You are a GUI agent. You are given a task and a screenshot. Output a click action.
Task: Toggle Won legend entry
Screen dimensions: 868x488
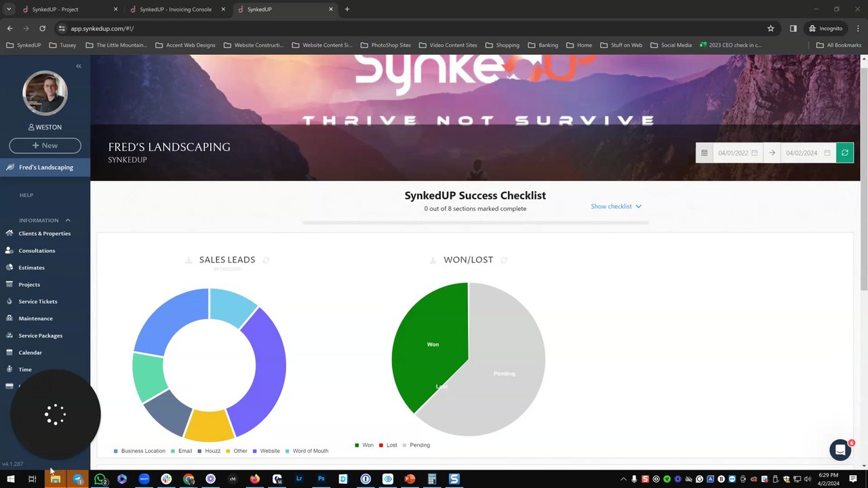click(x=364, y=445)
